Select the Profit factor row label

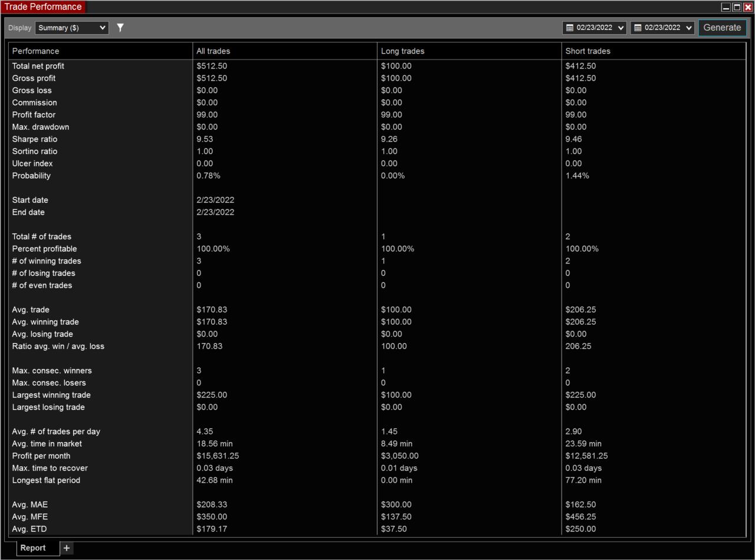[x=34, y=115]
